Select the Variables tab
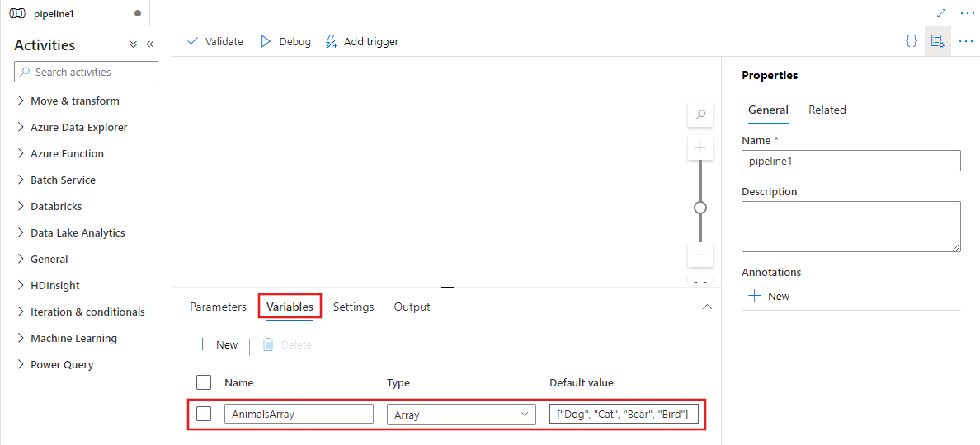This screenshot has height=445, width=980. point(290,307)
